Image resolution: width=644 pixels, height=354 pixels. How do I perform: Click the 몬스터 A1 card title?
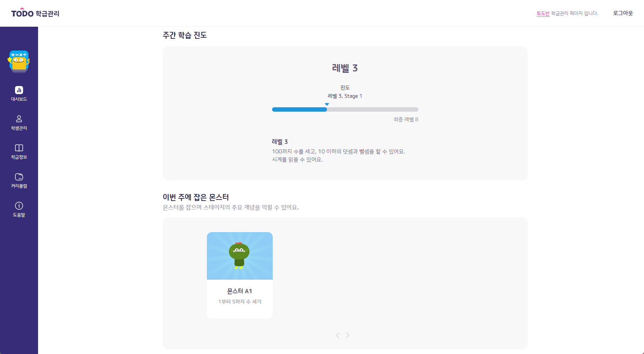(240, 291)
